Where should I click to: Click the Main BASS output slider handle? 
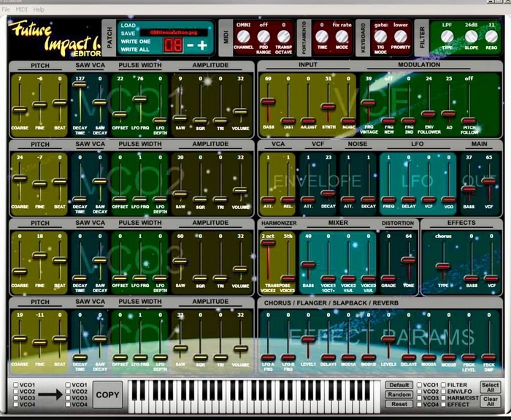tap(469, 188)
